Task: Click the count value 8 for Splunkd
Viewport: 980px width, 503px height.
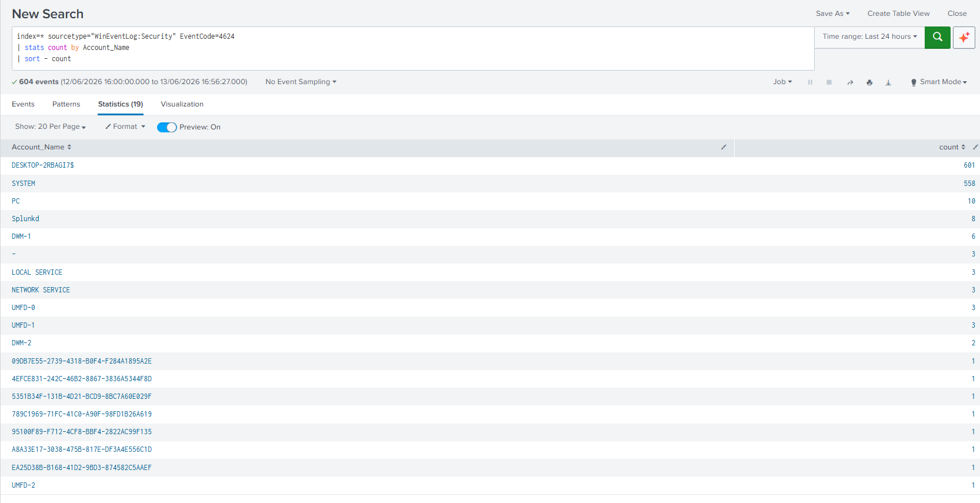Action: [x=973, y=219]
